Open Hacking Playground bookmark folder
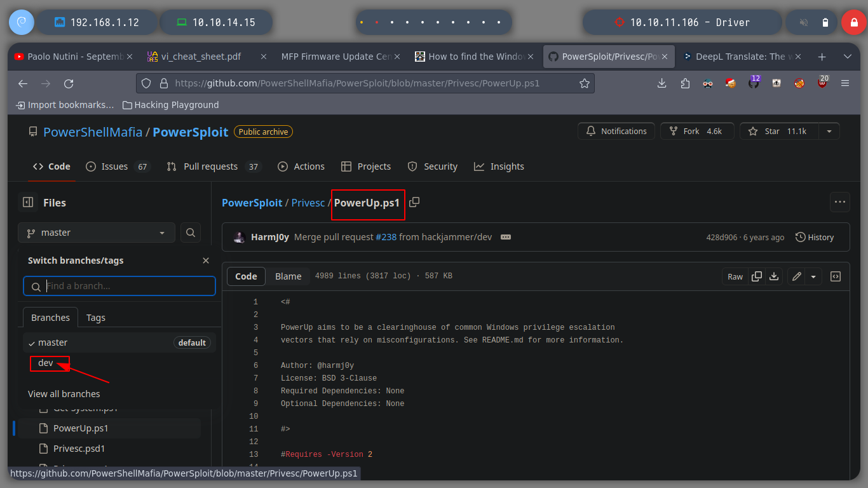Viewport: 868px width, 488px height. click(x=170, y=105)
